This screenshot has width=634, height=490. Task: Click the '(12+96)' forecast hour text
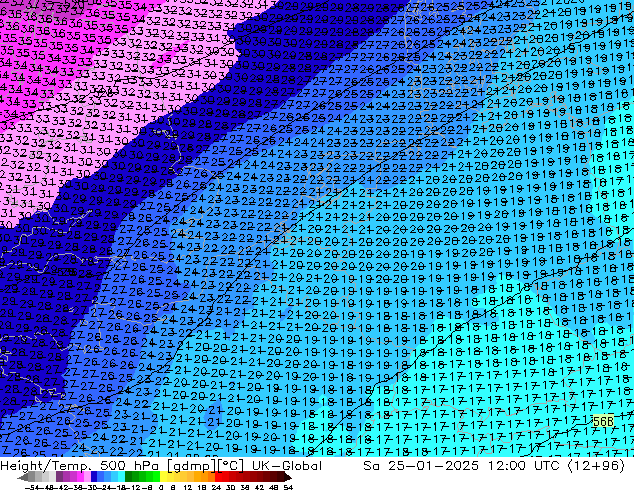click(597, 465)
